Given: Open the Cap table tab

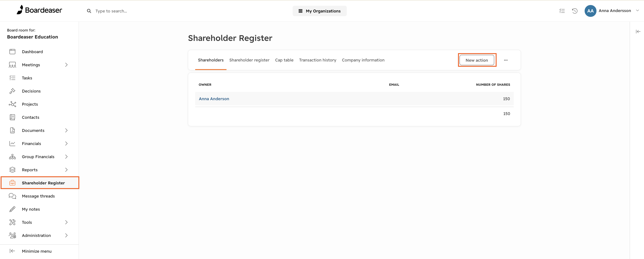Looking at the screenshot, I should pyautogui.click(x=284, y=60).
